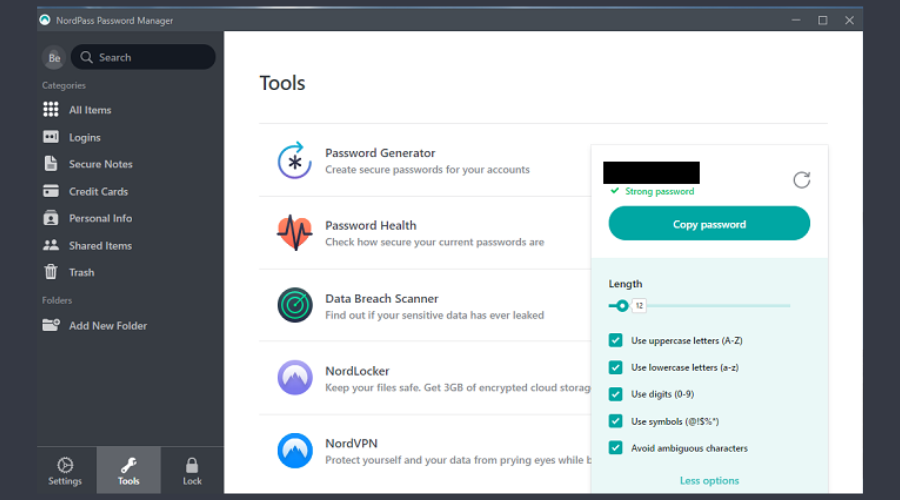Uncheck Use digits (0-9)

[x=615, y=394]
